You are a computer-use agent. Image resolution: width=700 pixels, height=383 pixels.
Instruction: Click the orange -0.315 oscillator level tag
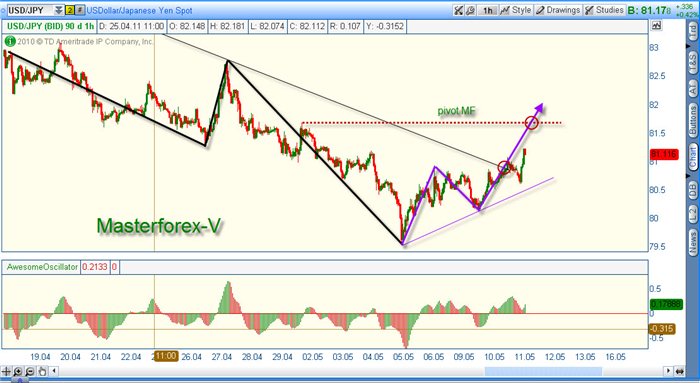[662, 329]
